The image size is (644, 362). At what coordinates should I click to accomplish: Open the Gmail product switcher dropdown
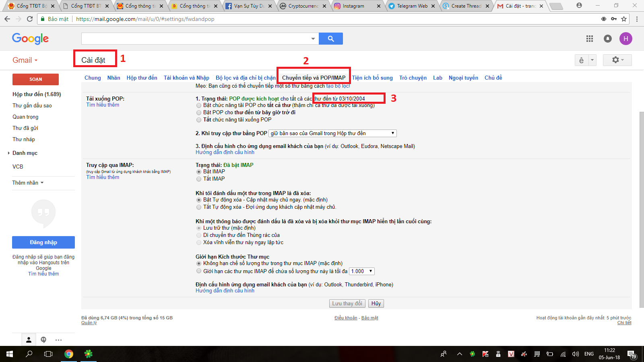[x=25, y=60]
